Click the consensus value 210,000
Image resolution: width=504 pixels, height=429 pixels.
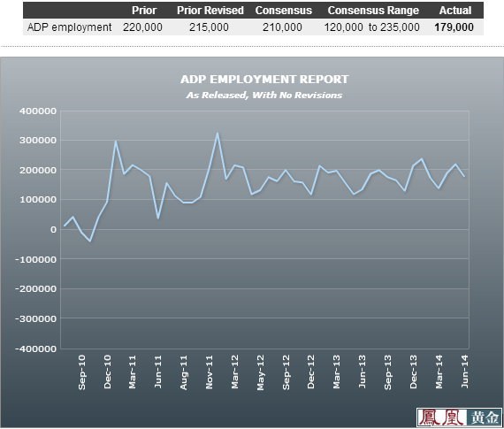(282, 27)
